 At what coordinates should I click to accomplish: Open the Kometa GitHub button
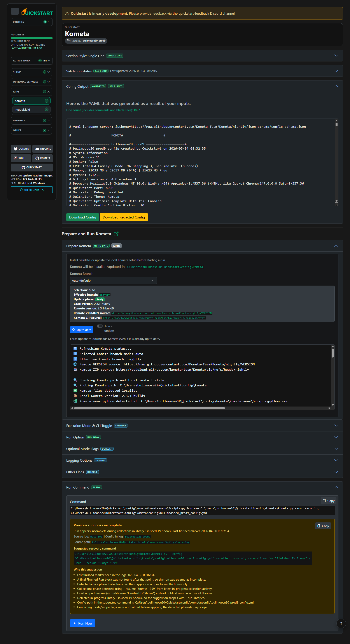click(42, 158)
